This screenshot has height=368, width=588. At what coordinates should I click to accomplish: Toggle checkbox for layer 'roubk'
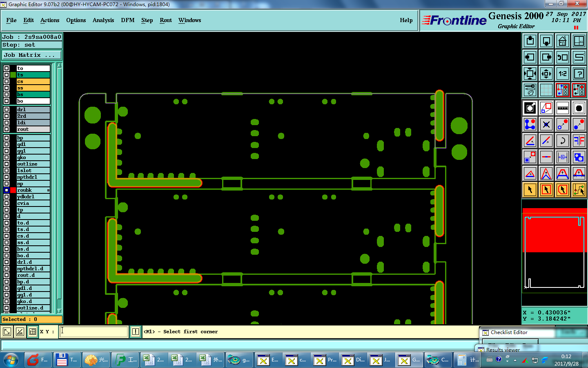click(7, 190)
